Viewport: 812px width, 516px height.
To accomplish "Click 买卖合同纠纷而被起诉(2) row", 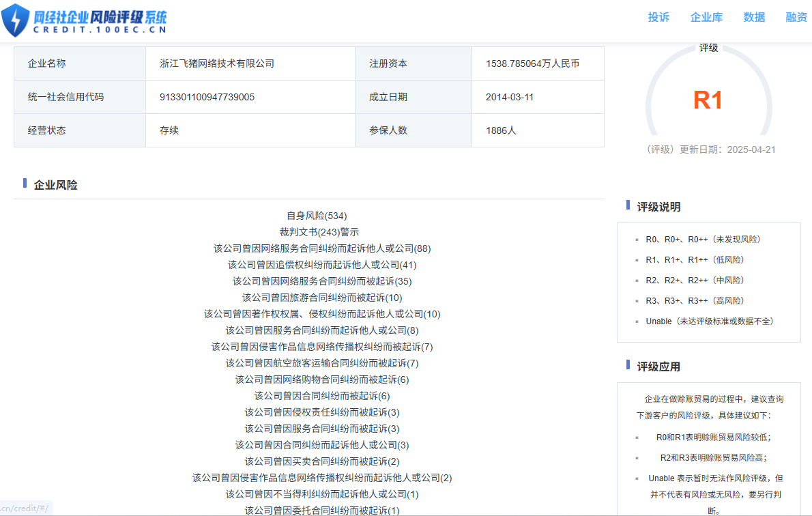I will pyautogui.click(x=322, y=461).
